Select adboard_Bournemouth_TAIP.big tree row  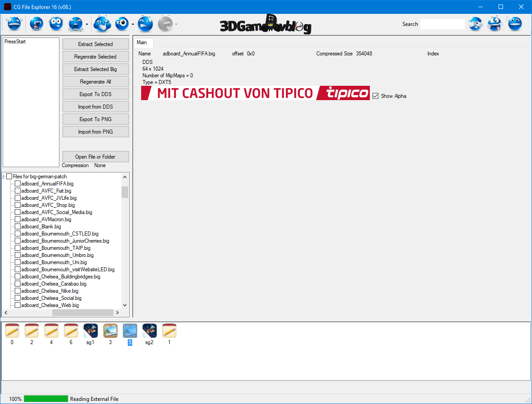tap(56, 248)
